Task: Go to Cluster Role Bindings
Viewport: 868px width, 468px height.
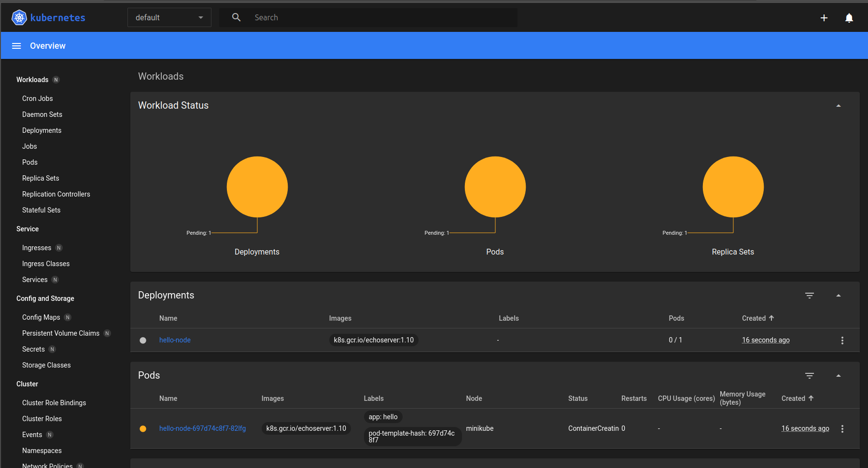Action: tap(54, 403)
